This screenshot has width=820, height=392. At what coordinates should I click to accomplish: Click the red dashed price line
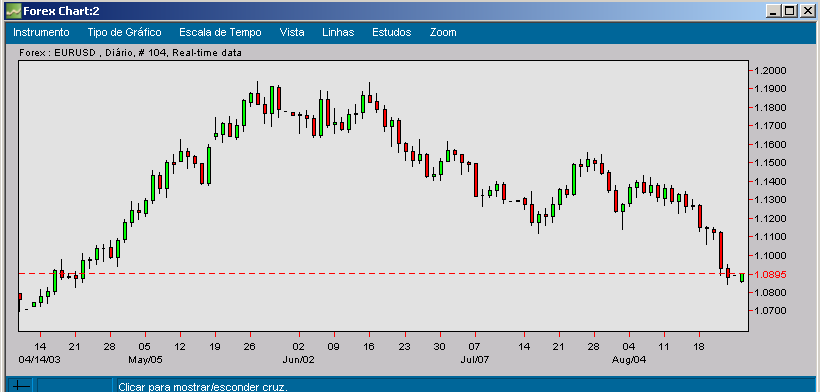point(384,273)
